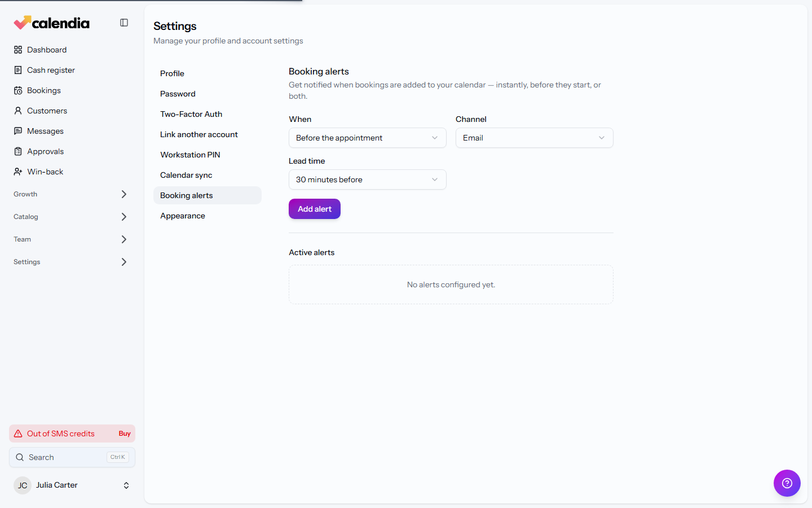This screenshot has height=508, width=812.
Task: Open the Channel dropdown showing Email
Action: [535, 138]
